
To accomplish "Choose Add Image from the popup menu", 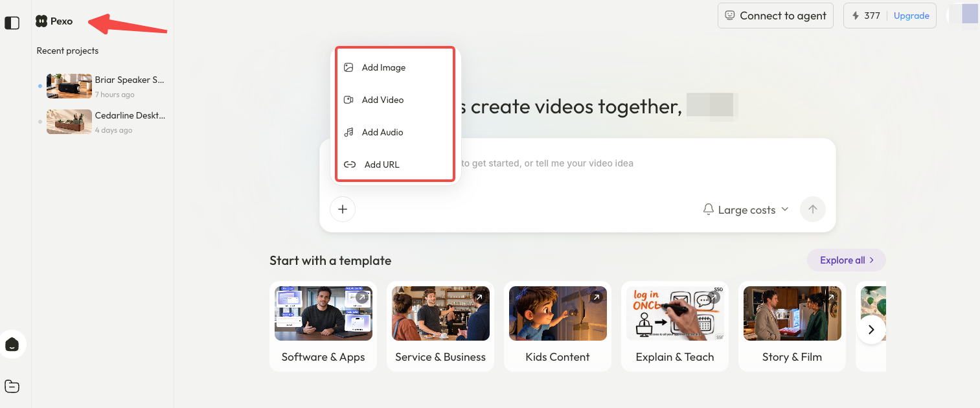I will coord(395,67).
